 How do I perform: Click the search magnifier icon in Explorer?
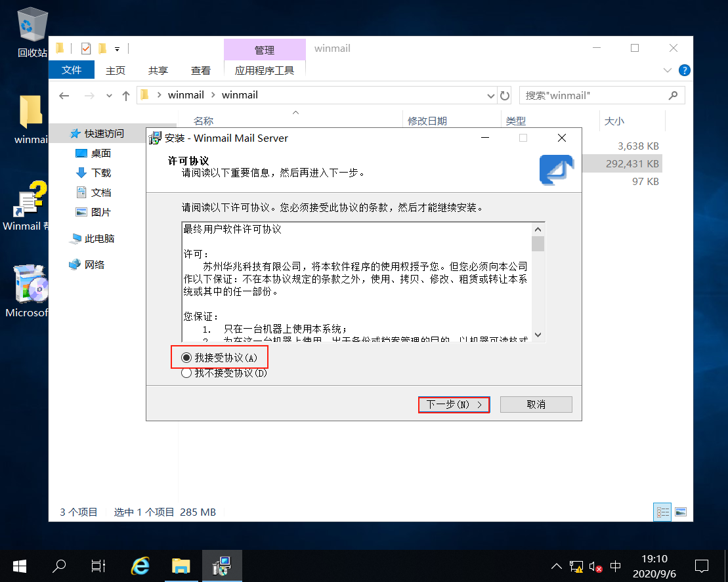point(674,96)
